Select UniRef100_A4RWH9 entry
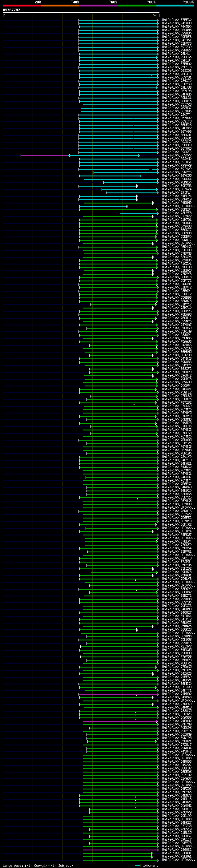This screenshot has width=197, height=868. (177, 203)
